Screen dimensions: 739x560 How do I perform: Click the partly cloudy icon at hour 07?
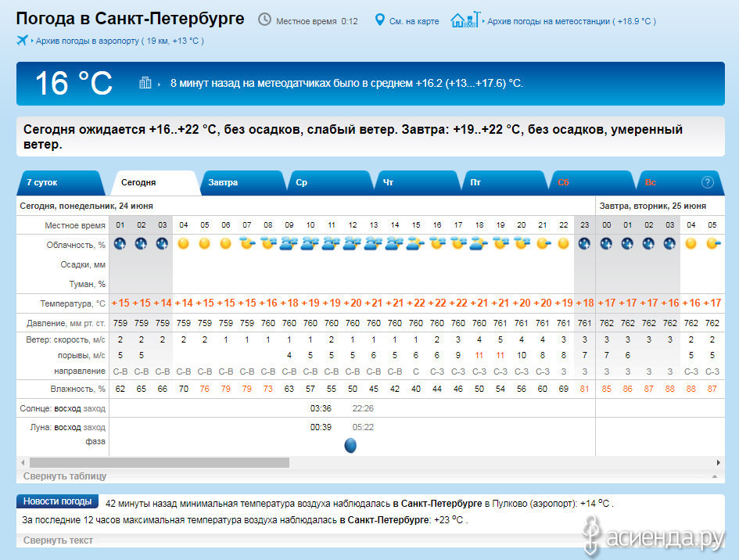click(x=247, y=244)
